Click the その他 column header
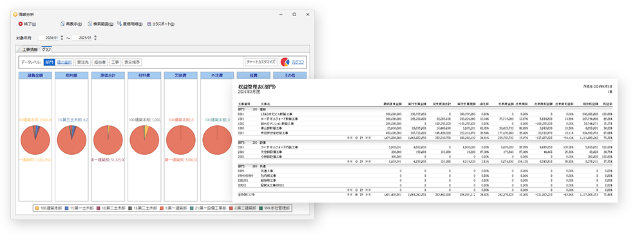This screenshot has width=644, height=240. [x=290, y=75]
